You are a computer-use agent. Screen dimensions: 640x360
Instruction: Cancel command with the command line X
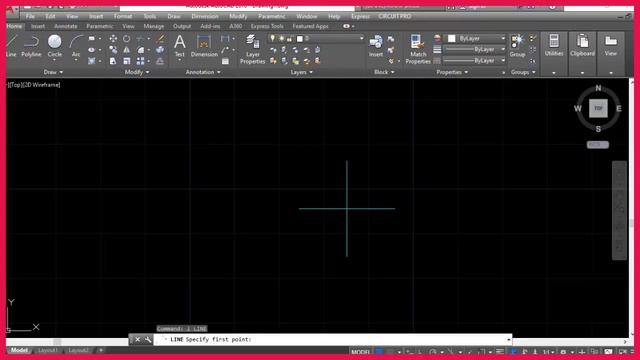click(x=138, y=340)
